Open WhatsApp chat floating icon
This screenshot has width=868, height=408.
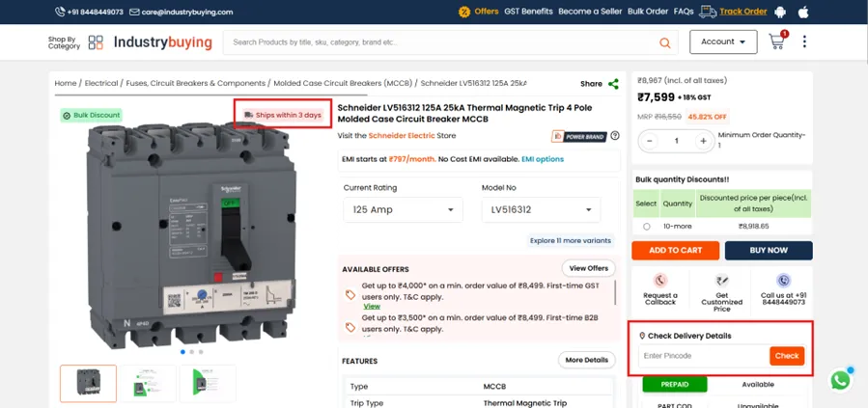pyautogui.click(x=840, y=380)
